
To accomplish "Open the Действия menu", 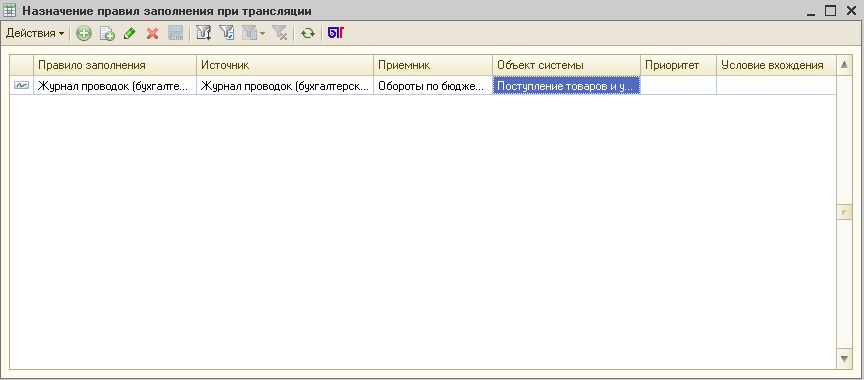I will (35, 34).
